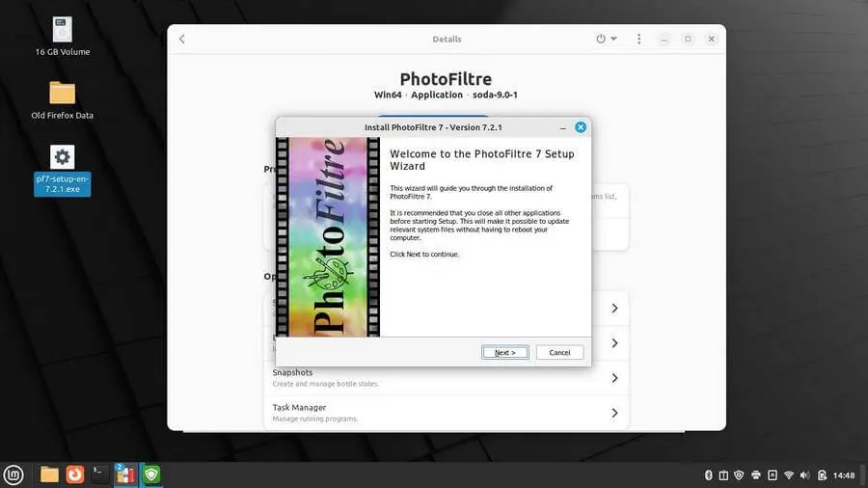This screenshot has width=868, height=488.
Task: Go back from the Details page
Action: pyautogui.click(x=182, y=40)
